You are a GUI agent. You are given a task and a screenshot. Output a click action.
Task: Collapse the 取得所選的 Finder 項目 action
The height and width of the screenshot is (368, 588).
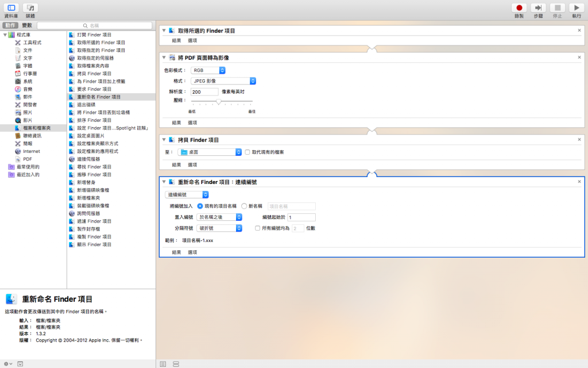tap(164, 30)
